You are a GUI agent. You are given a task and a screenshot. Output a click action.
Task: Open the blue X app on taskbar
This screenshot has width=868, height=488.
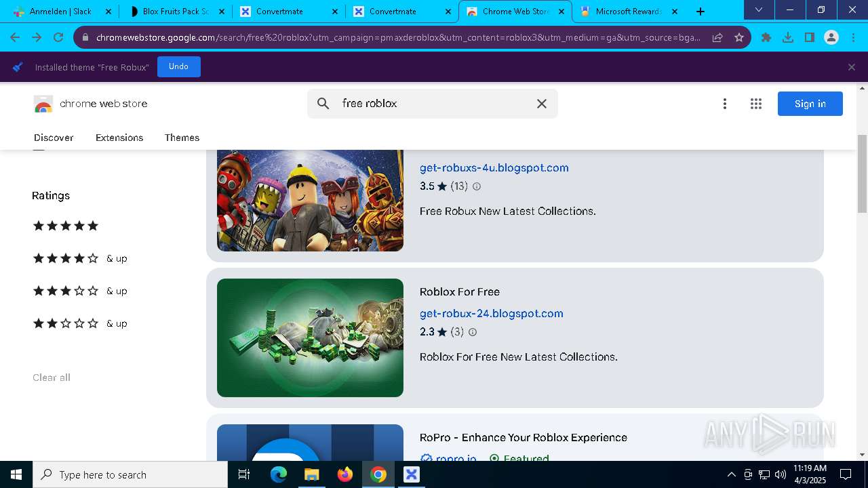(x=411, y=474)
